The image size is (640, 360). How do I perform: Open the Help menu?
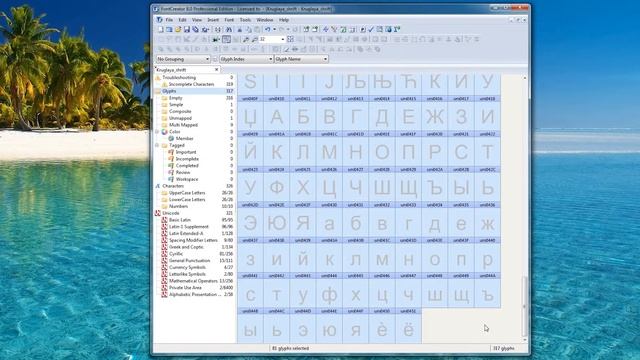pyautogui.click(x=284, y=20)
